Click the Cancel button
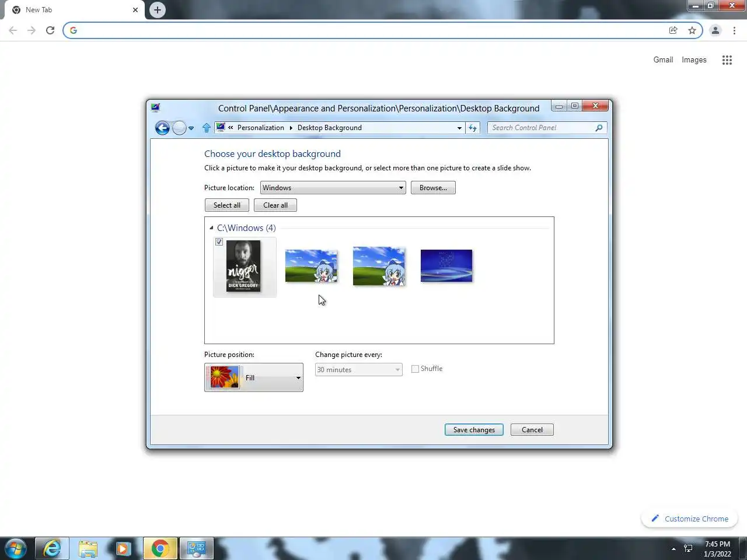 tap(532, 430)
